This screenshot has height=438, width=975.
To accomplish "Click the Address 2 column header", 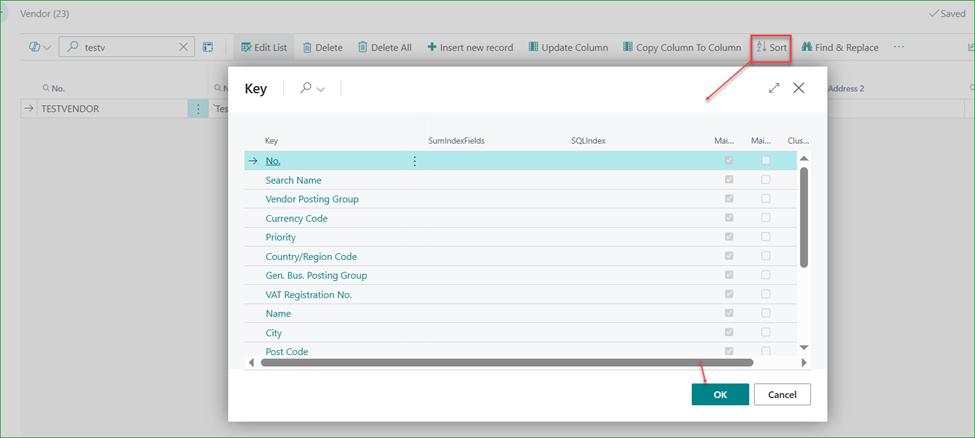I will point(846,88).
